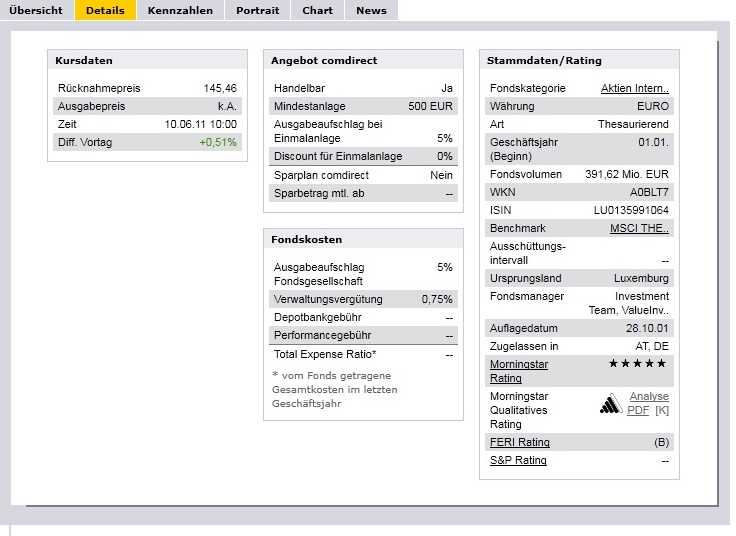Click the [K] link beside PDF
Image resolution: width=736 pixels, height=536 pixels.
(662, 410)
